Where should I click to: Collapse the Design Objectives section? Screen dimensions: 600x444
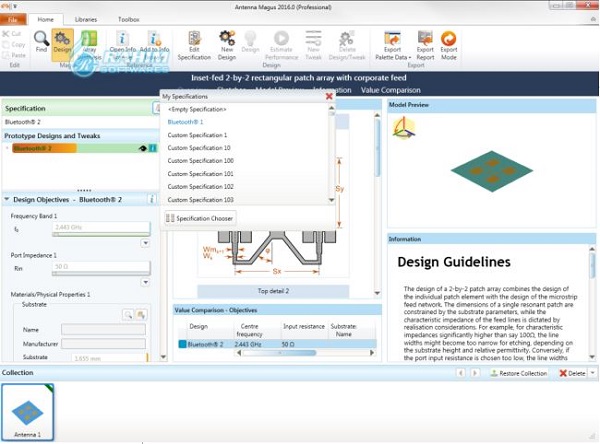tap(7, 199)
